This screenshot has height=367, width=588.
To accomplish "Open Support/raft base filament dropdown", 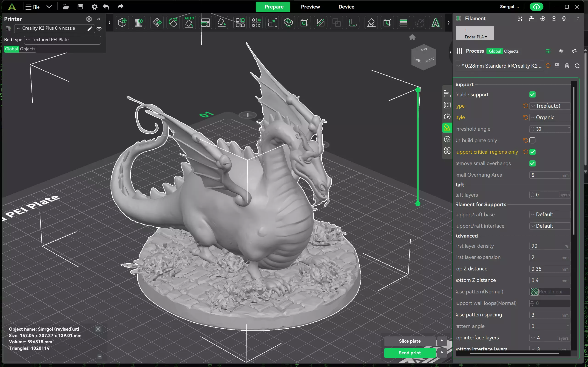I will point(550,215).
